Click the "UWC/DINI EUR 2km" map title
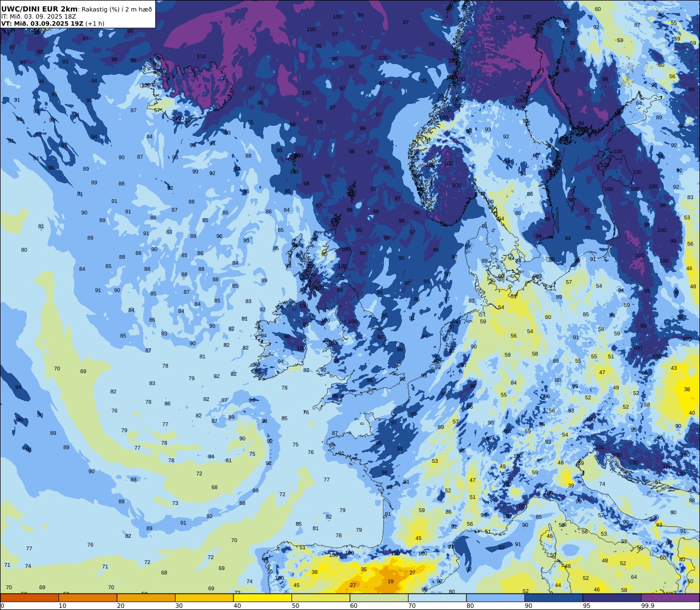The image size is (700, 610). 39,9
